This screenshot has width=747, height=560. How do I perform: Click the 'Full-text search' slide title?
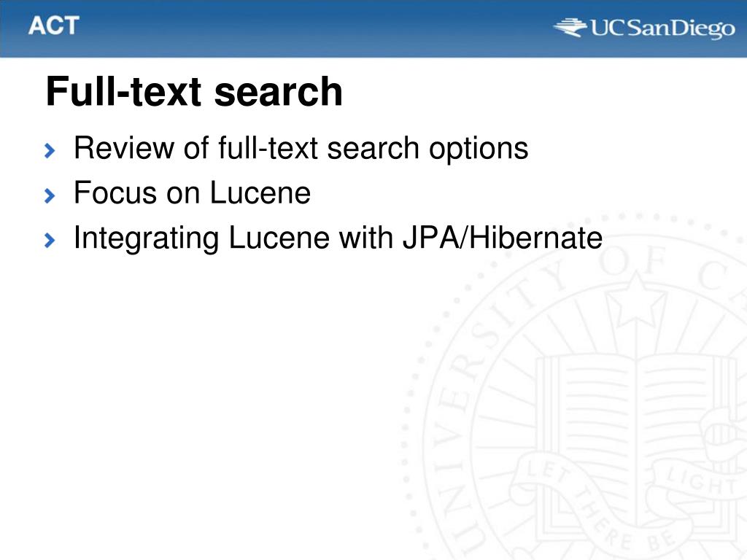point(194,91)
